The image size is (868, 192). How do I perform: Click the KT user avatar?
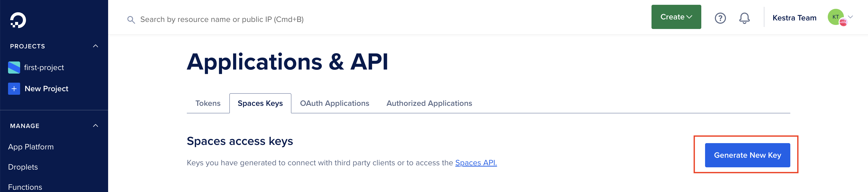[836, 17]
